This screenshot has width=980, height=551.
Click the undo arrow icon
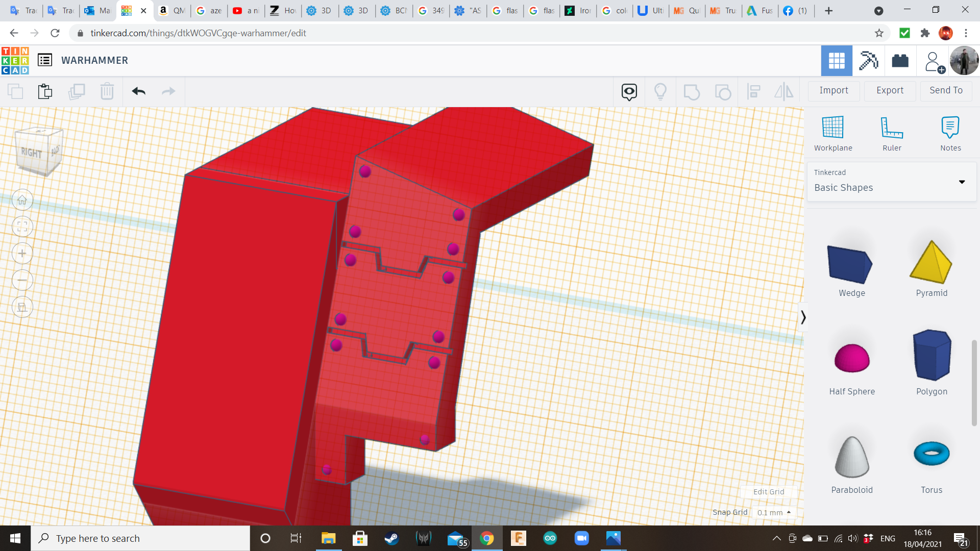click(x=138, y=91)
